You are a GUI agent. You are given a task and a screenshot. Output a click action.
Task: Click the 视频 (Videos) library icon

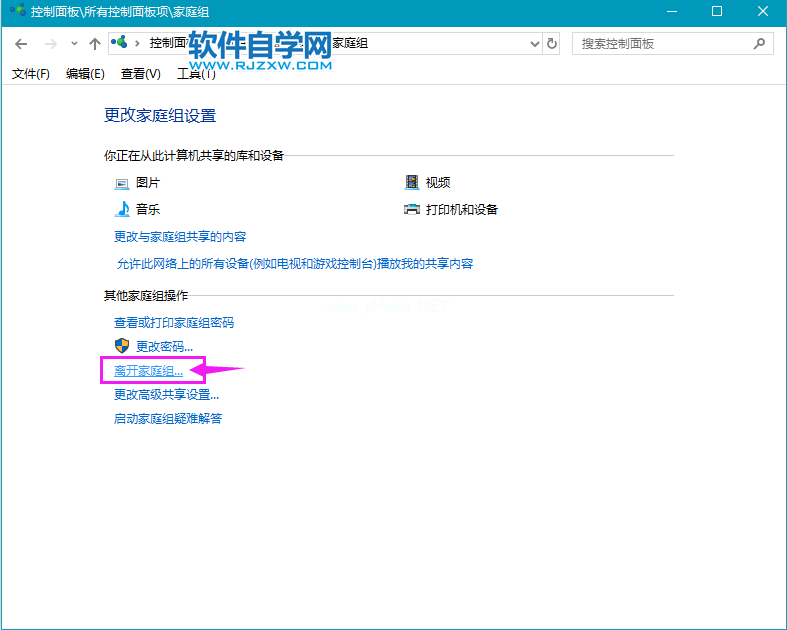pyautogui.click(x=411, y=183)
